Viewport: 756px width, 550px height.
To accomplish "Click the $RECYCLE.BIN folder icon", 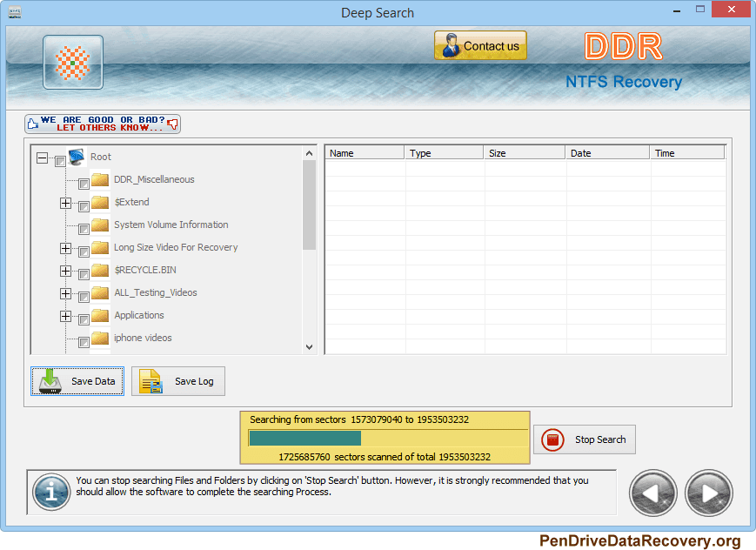I will coord(100,270).
